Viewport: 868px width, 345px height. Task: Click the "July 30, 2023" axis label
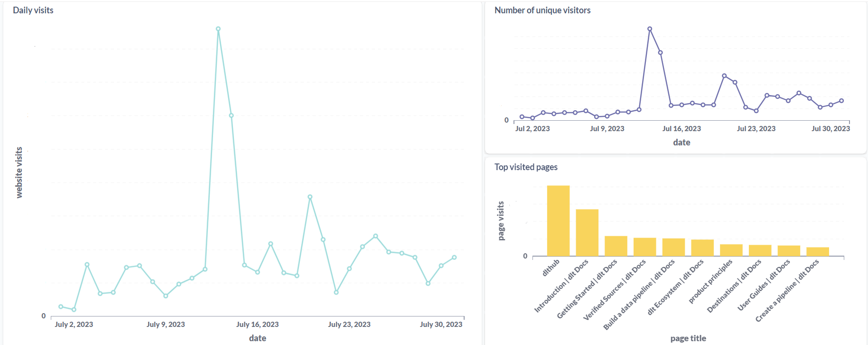[x=441, y=324]
